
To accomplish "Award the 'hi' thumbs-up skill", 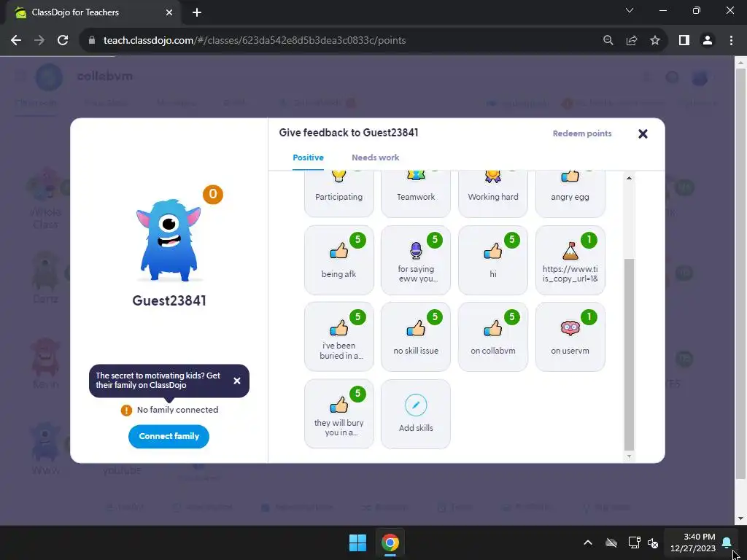I will click(493, 260).
